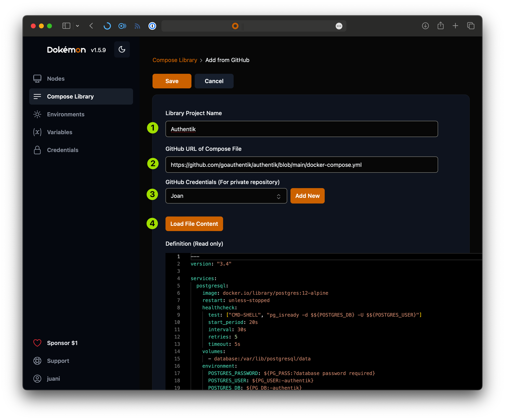
Task: Click the Sponsor heart icon
Action: [37, 343]
